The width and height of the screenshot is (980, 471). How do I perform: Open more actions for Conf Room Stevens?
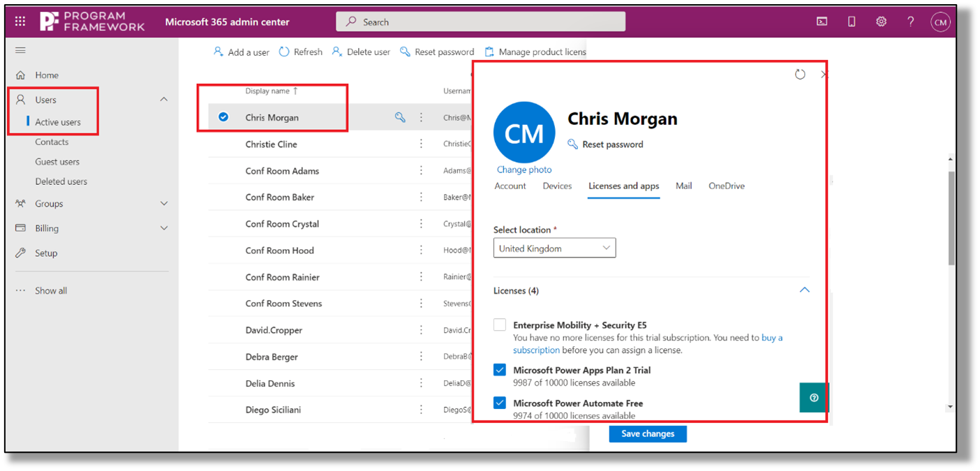[x=421, y=303]
